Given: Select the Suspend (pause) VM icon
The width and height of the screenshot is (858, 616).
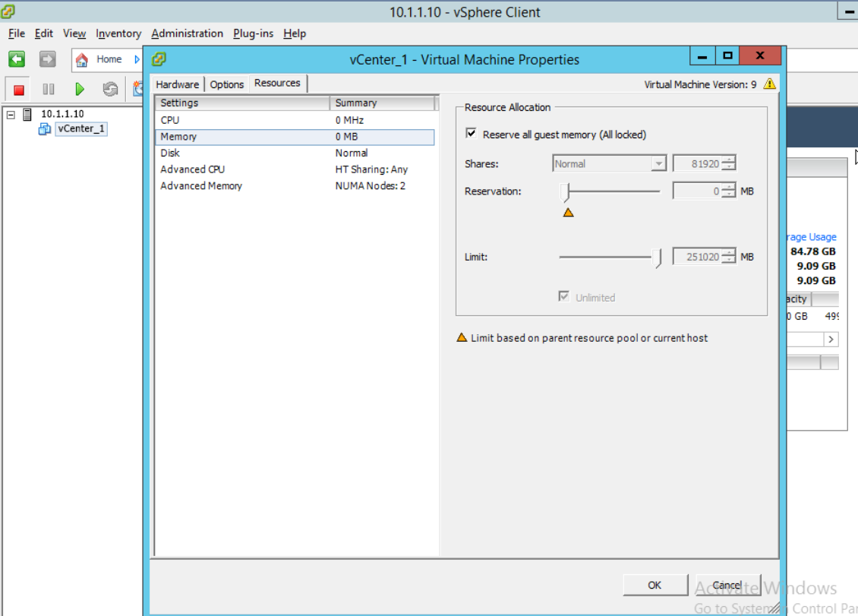Looking at the screenshot, I should pos(48,88).
